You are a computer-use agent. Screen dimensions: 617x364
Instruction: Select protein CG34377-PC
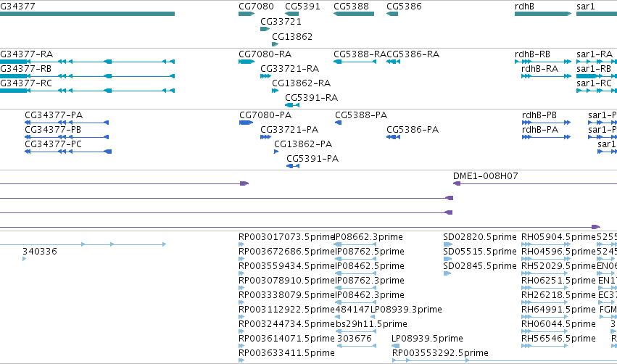(x=68, y=152)
